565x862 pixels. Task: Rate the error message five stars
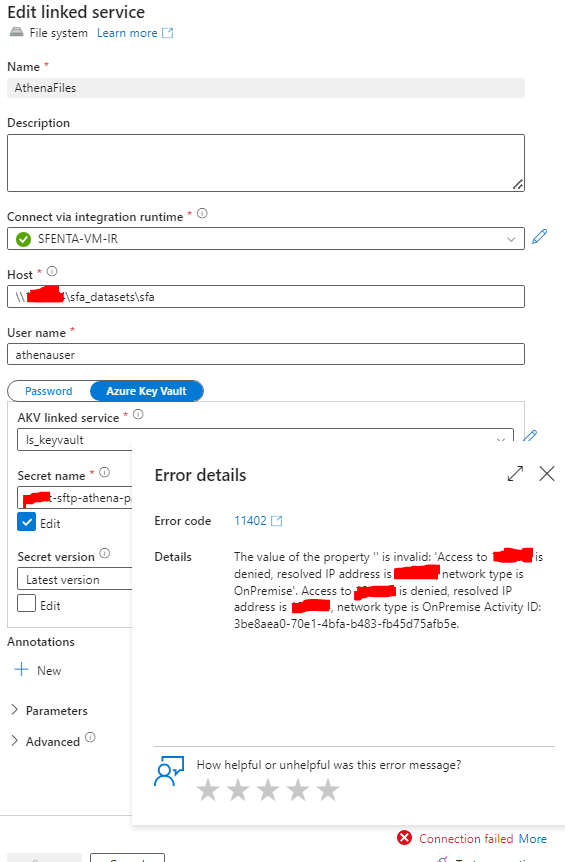(x=328, y=790)
